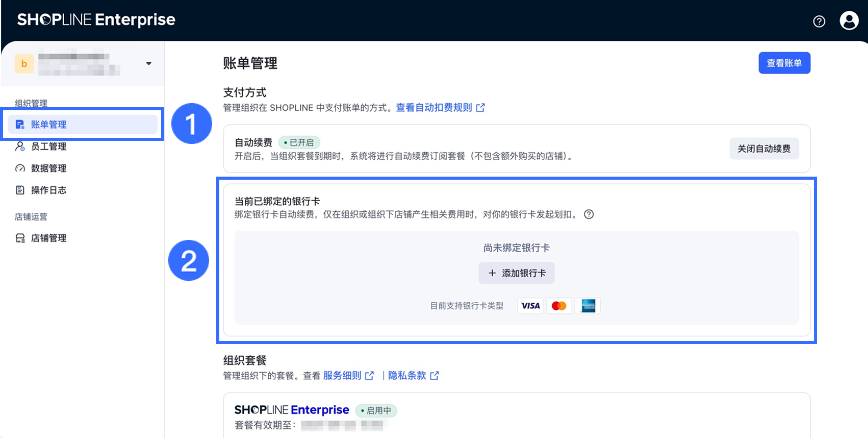
Task: Open the help question mark icon
Action: coord(819,21)
